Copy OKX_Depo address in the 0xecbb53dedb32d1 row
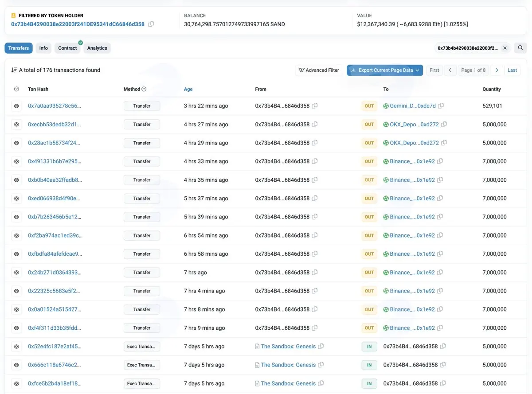The width and height of the screenshot is (532, 394). point(444,125)
